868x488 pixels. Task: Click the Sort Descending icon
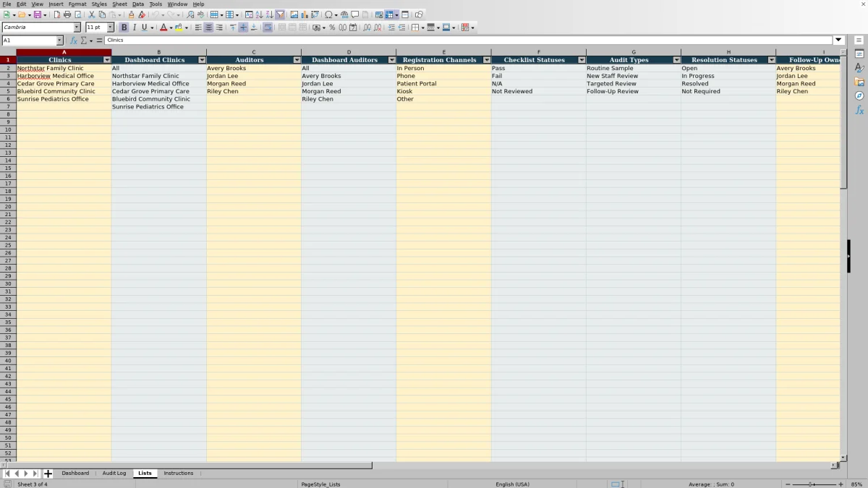point(269,14)
